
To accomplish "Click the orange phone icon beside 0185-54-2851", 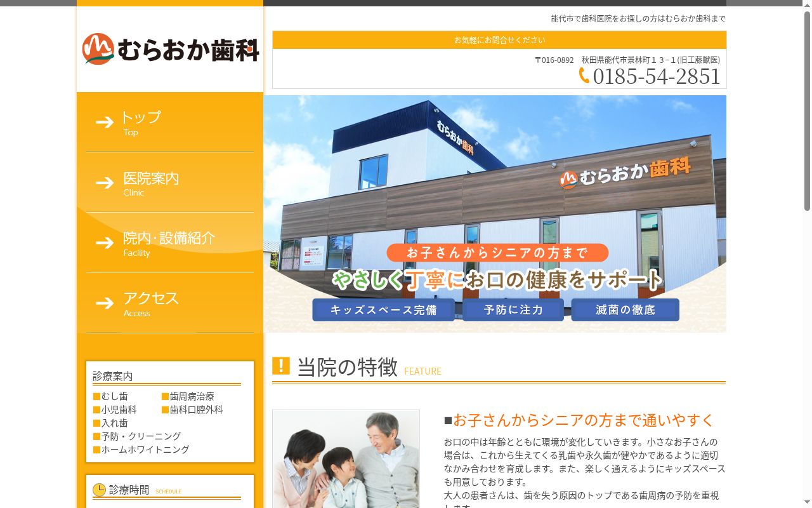I will point(584,76).
